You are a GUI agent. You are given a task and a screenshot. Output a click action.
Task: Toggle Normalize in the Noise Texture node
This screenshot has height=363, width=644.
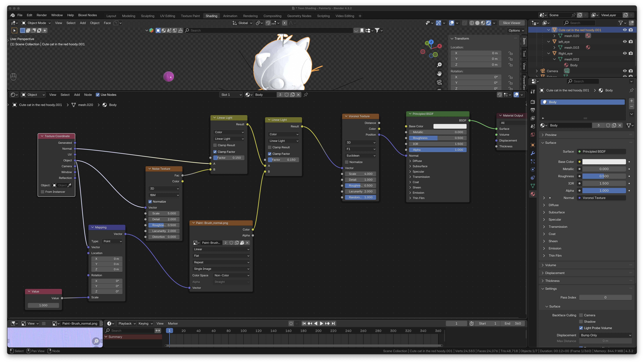click(150, 202)
